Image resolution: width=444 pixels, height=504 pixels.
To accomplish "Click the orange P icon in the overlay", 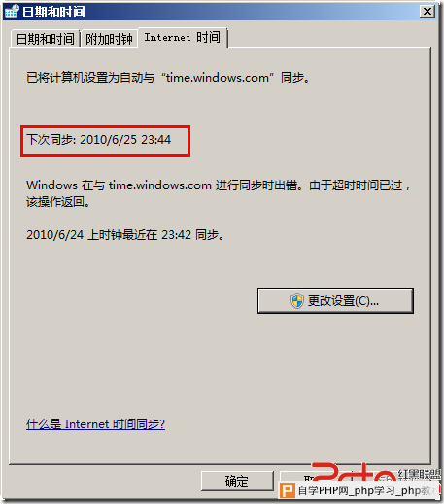I will pos(288,490).
